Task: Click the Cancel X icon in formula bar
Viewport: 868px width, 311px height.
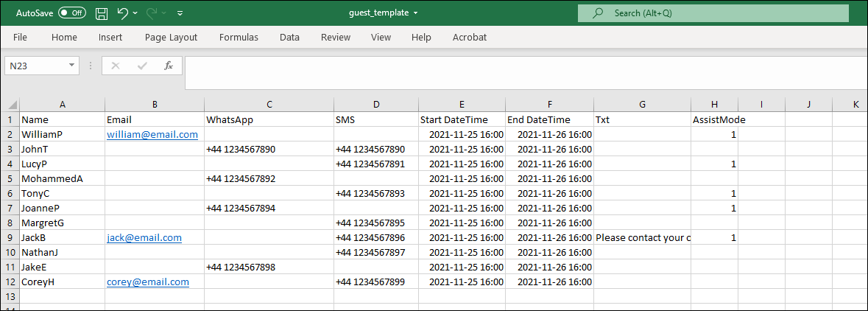Action: [115, 66]
